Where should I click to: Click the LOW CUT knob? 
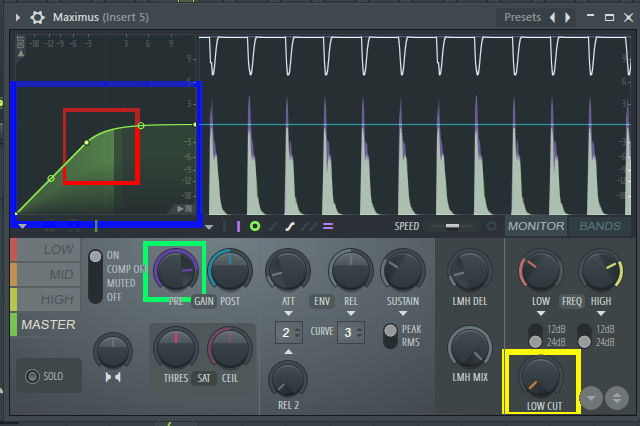click(x=541, y=377)
